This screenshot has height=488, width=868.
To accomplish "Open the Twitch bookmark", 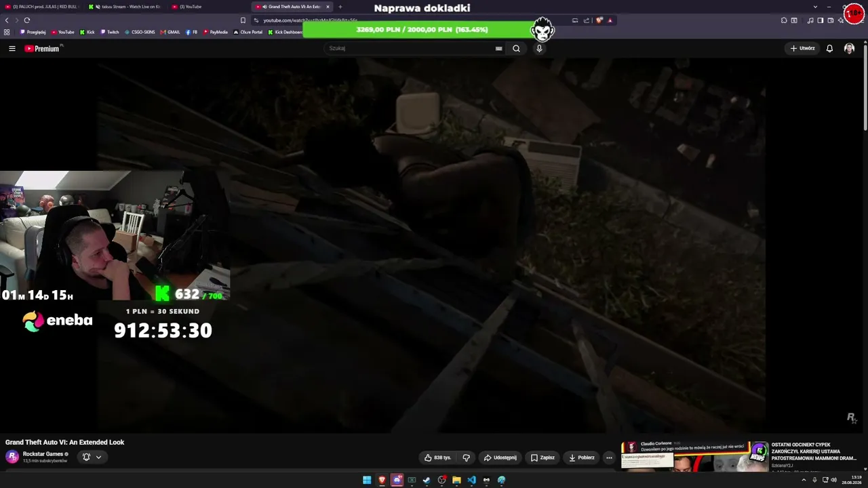I will [109, 32].
